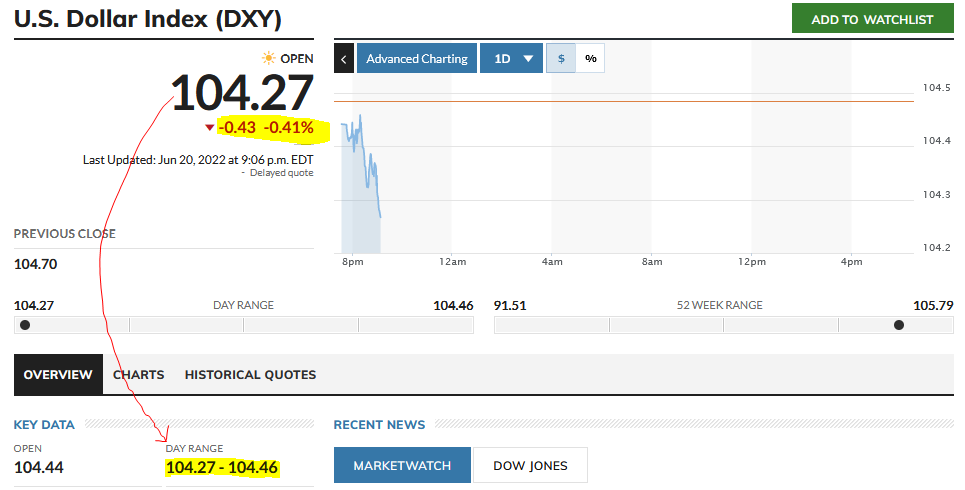The width and height of the screenshot is (965, 490).
Task: Click the orange previous close line
Action: coord(624,101)
